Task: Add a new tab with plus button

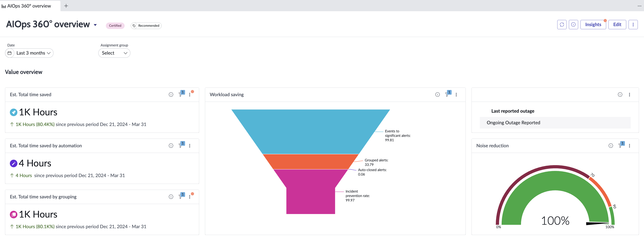Action: tap(66, 6)
